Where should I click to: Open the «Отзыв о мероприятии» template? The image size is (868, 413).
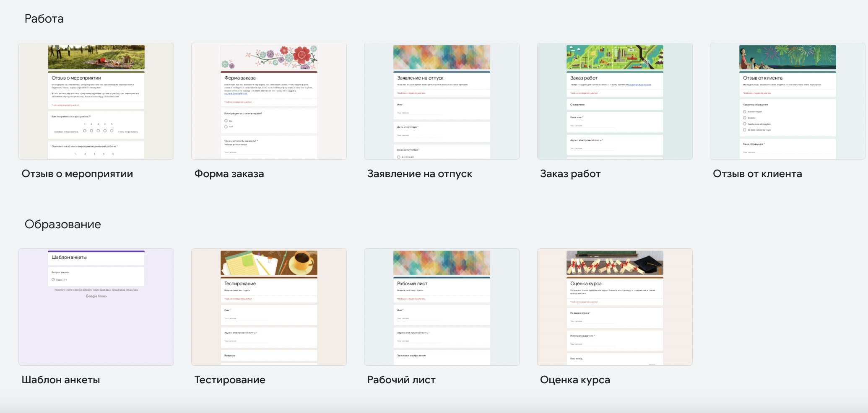click(x=96, y=101)
